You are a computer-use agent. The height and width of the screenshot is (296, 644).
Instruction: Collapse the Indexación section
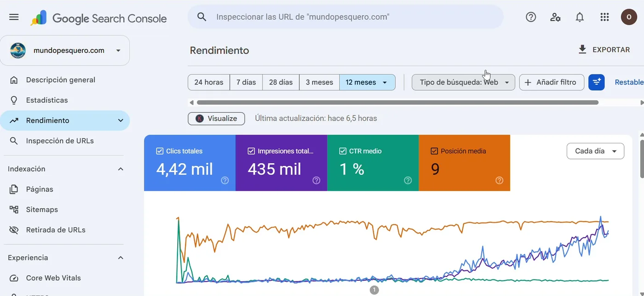click(x=121, y=169)
